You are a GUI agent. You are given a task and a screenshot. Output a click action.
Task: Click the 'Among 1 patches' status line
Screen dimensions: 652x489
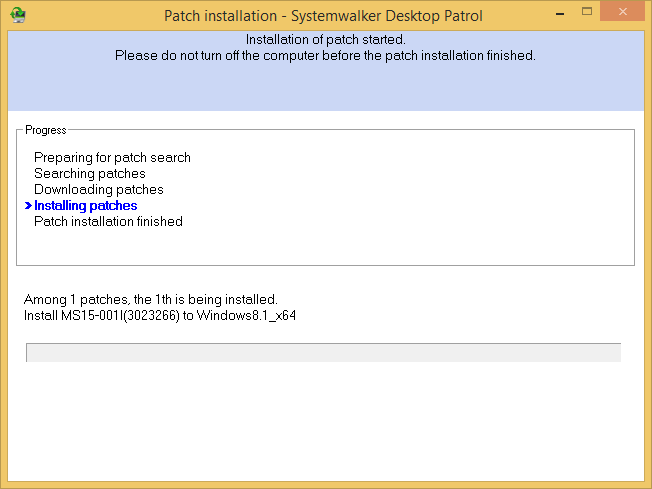[151, 299]
